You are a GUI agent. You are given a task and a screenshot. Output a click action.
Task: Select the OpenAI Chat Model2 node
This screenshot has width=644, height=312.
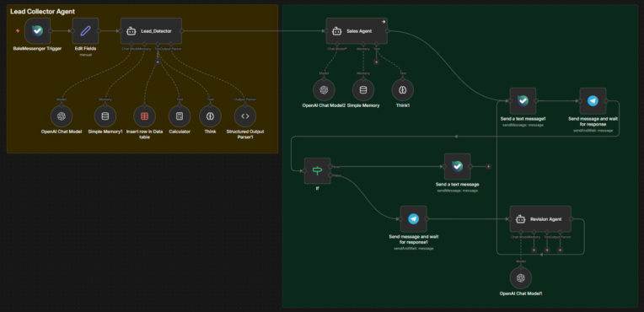(x=324, y=90)
